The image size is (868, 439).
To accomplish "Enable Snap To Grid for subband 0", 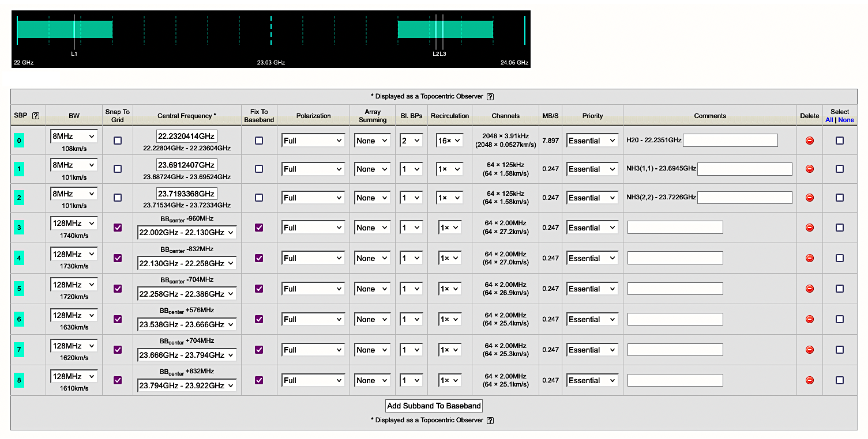I will (118, 141).
